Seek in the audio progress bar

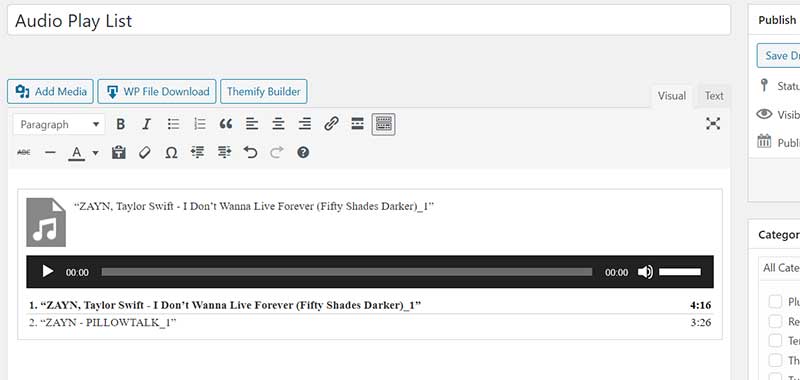[346, 272]
